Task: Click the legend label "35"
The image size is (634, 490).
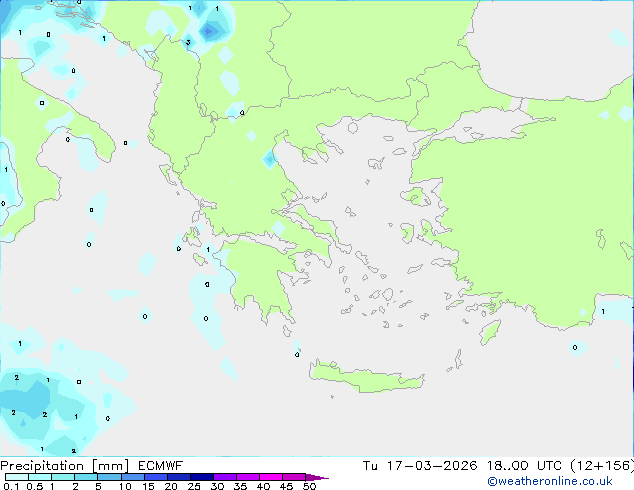Action: point(240,486)
